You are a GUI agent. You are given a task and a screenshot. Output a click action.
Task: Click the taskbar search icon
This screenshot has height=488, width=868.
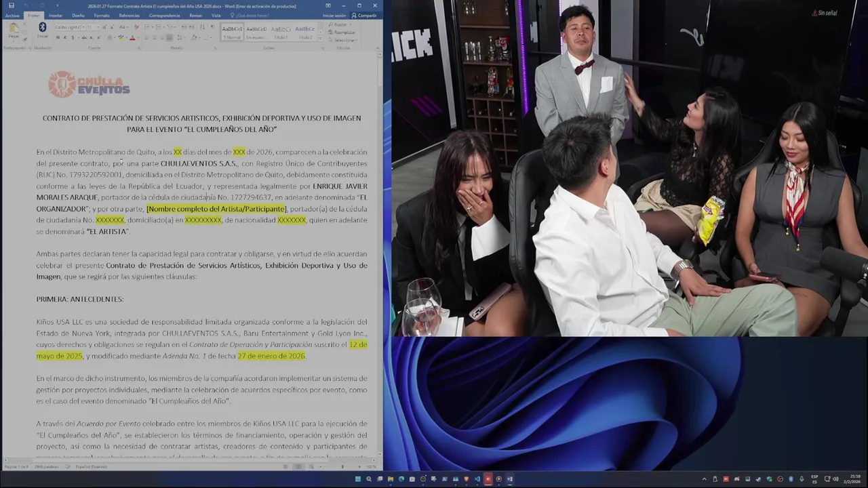(x=369, y=479)
